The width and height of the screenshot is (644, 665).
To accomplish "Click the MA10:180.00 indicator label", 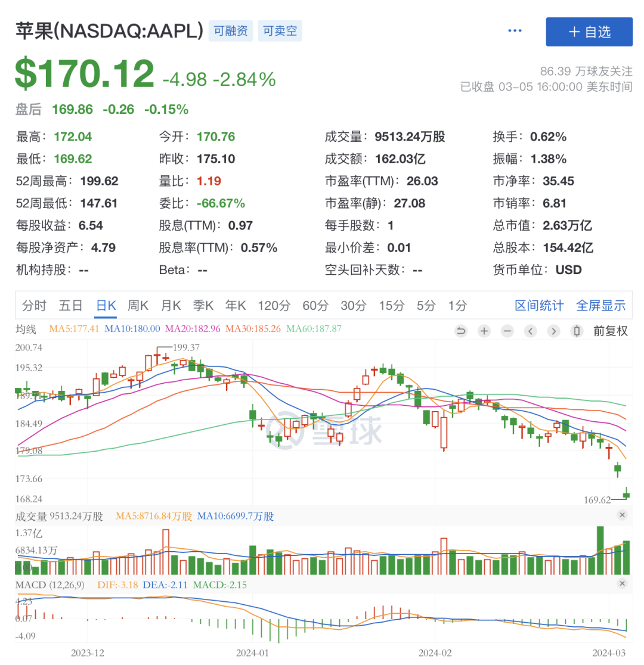I will point(132,329).
